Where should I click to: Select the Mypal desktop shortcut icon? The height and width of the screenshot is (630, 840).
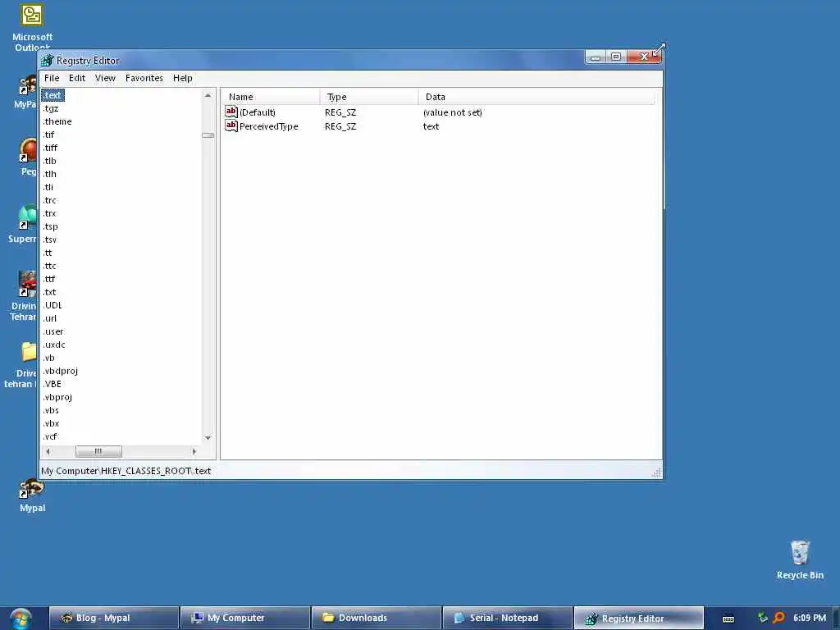(x=32, y=489)
